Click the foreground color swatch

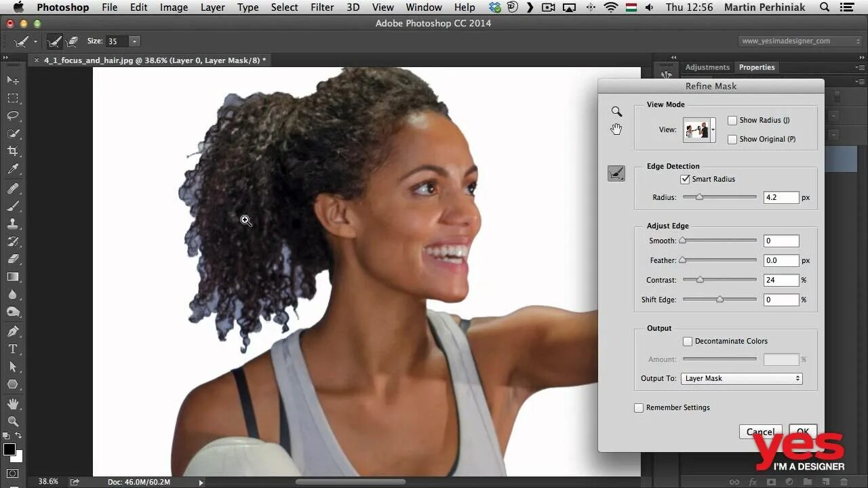coord(9,449)
